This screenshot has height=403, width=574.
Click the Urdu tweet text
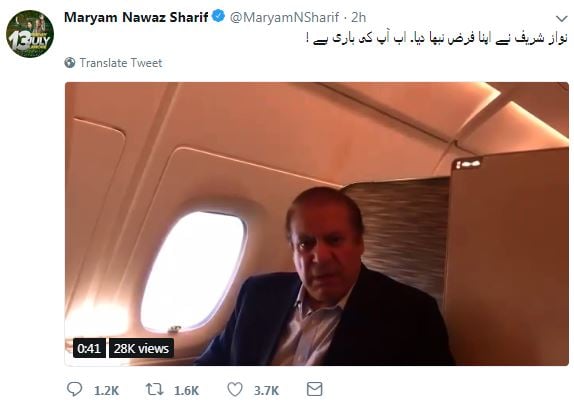pyautogui.click(x=436, y=38)
